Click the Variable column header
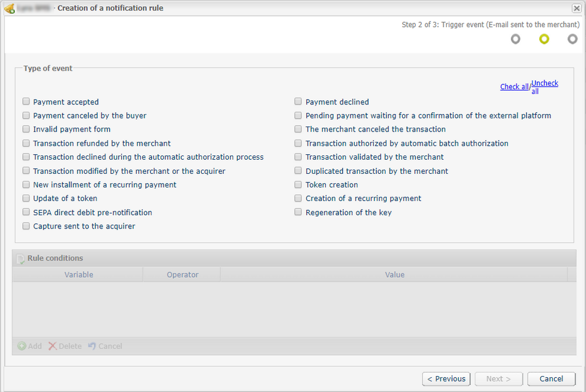 [x=79, y=275]
